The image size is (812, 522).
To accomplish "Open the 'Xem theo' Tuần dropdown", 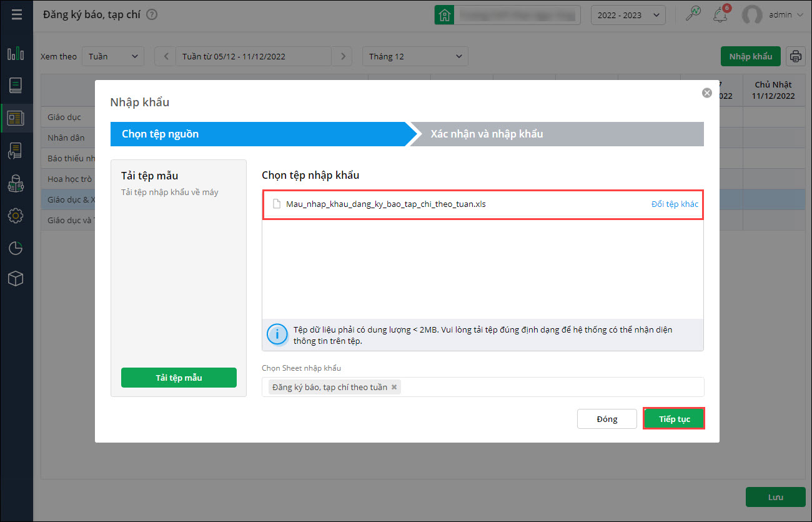I will [113, 56].
